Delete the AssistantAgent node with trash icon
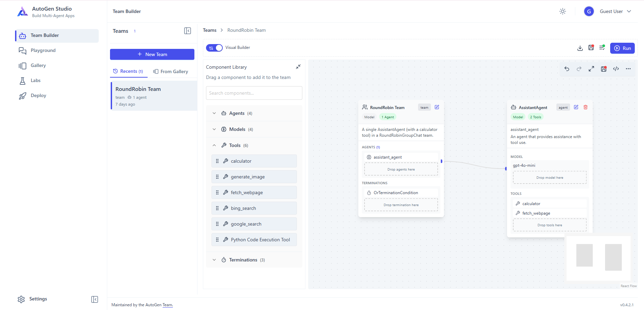This screenshot has width=644, height=310. click(586, 107)
